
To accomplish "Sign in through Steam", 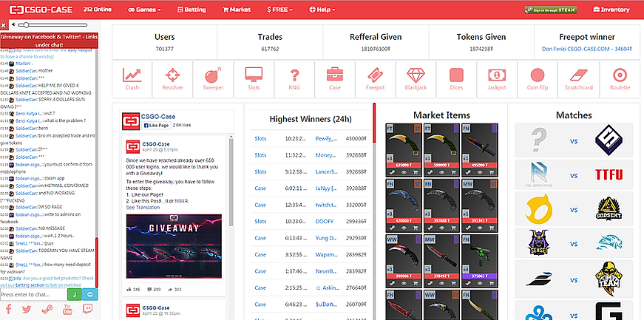I will tap(550, 10).
